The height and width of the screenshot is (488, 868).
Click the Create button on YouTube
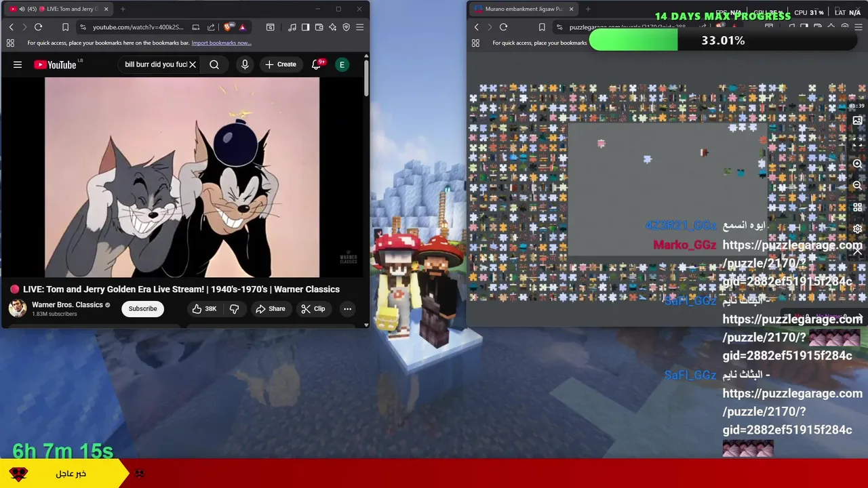pyautogui.click(x=280, y=64)
